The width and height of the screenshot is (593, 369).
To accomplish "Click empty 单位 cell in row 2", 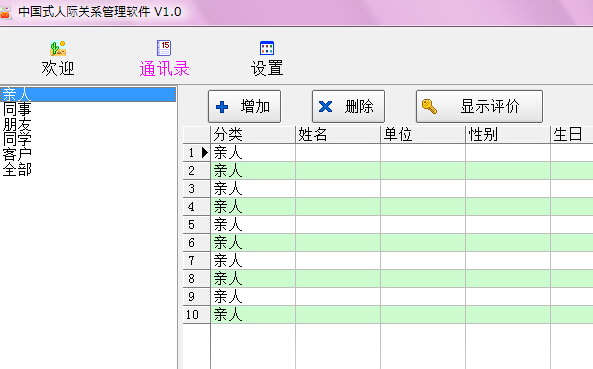I will point(423,171).
